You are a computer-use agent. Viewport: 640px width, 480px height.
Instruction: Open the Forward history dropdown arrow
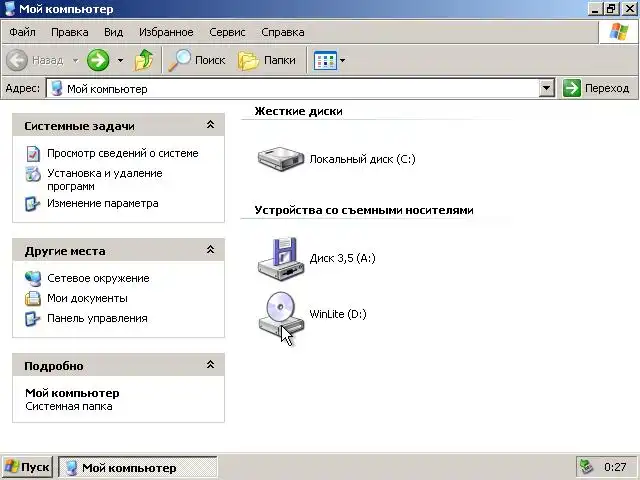[x=120, y=60]
